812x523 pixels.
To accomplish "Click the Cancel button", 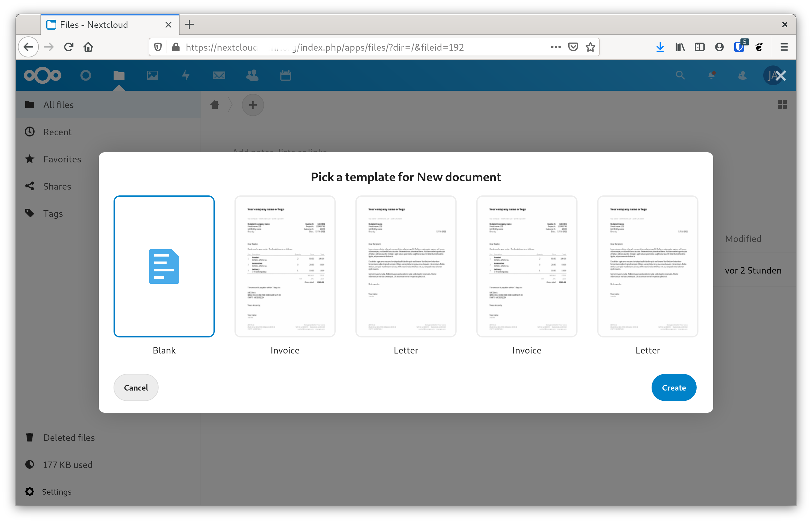I will [136, 387].
